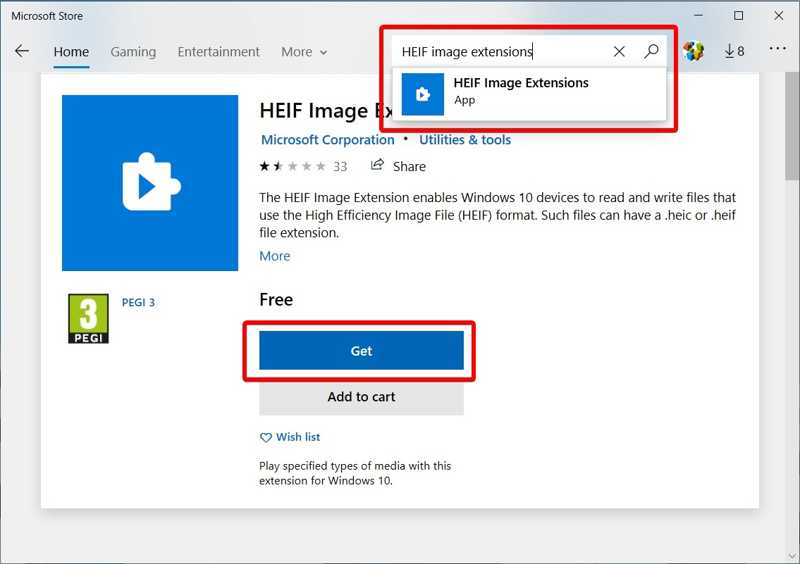Minimize the Microsoft Store window
Image resolution: width=800 pixels, height=564 pixels.
pyautogui.click(x=698, y=16)
